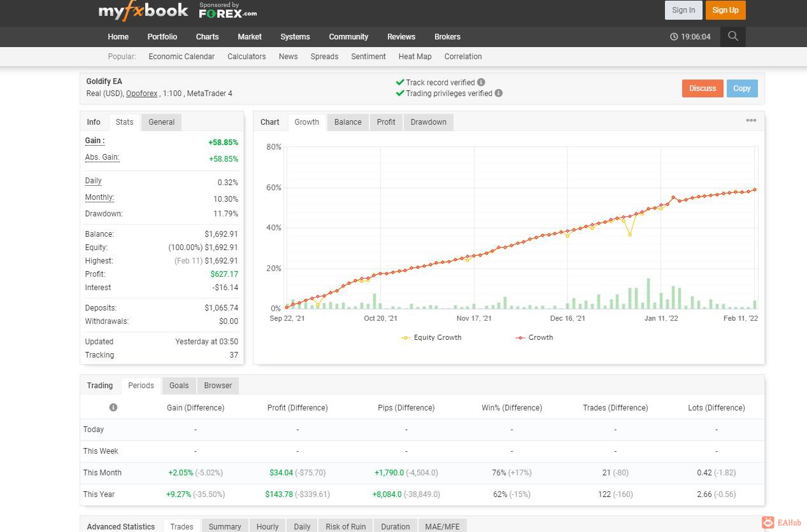Click the EAHub logo badge

click(782, 522)
